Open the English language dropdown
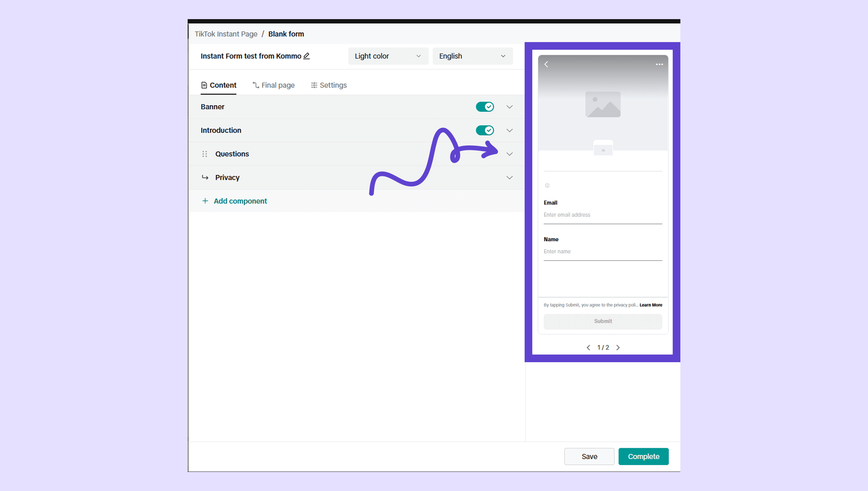 (x=472, y=56)
